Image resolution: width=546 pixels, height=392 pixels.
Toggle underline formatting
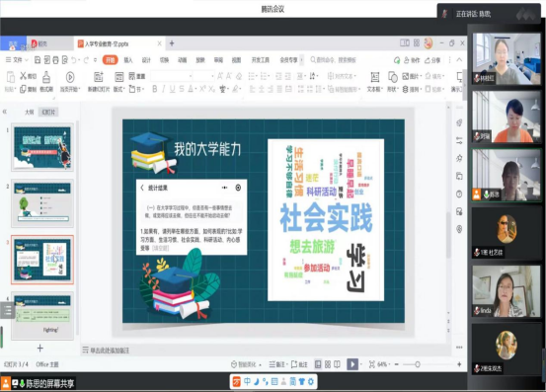coord(173,89)
